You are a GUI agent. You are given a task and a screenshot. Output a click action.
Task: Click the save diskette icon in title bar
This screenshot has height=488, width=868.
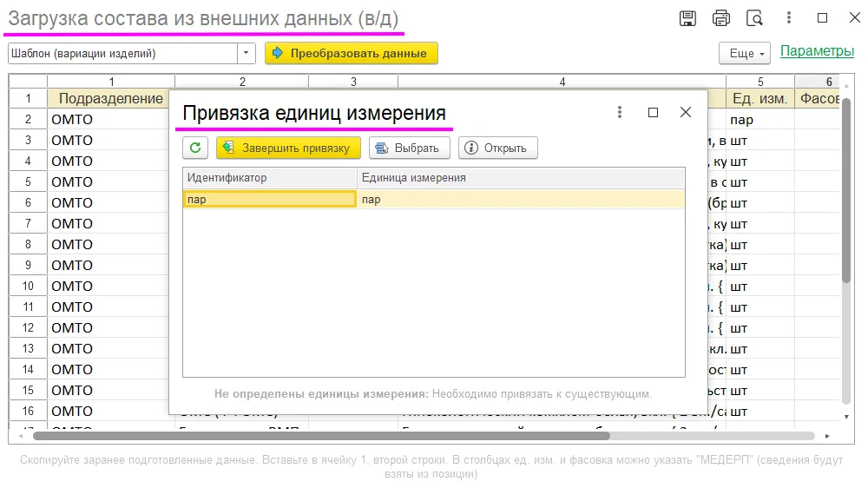pos(687,18)
